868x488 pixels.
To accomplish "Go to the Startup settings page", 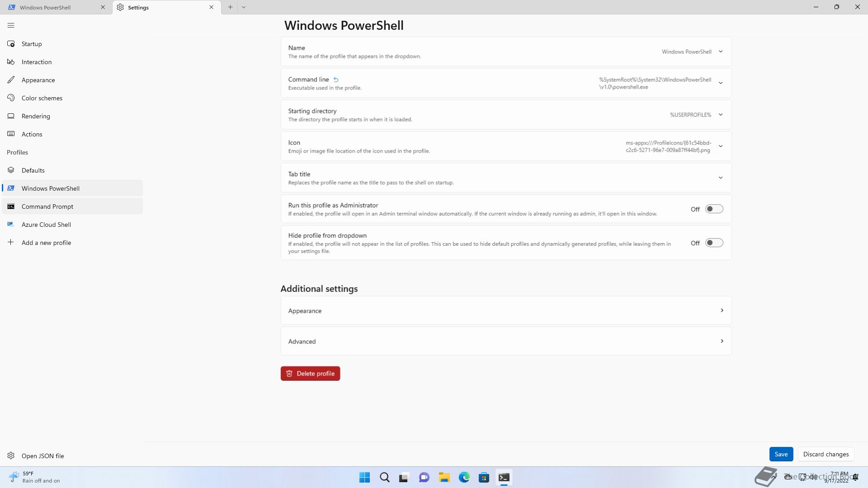I will pyautogui.click(x=72, y=44).
